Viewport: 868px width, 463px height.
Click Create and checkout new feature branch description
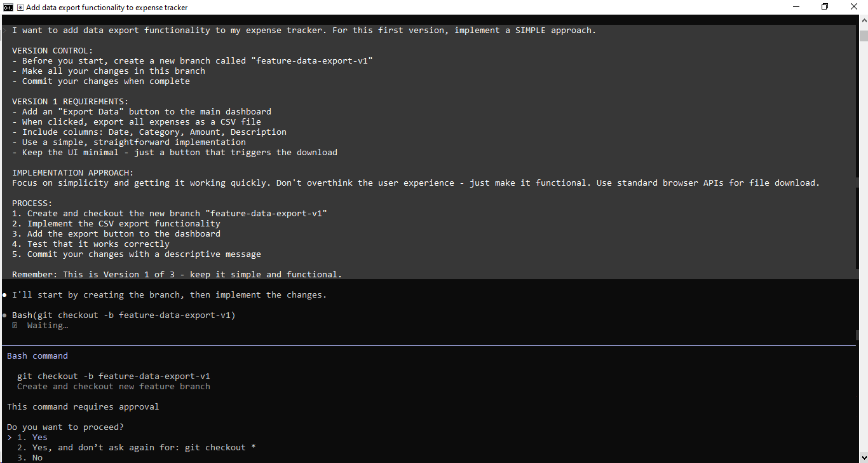[114, 387]
